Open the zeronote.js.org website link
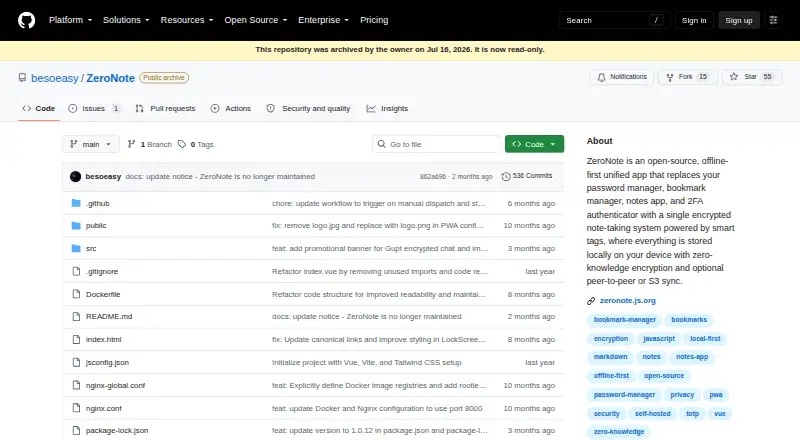Screen dimensions: 800x440 click(628, 301)
